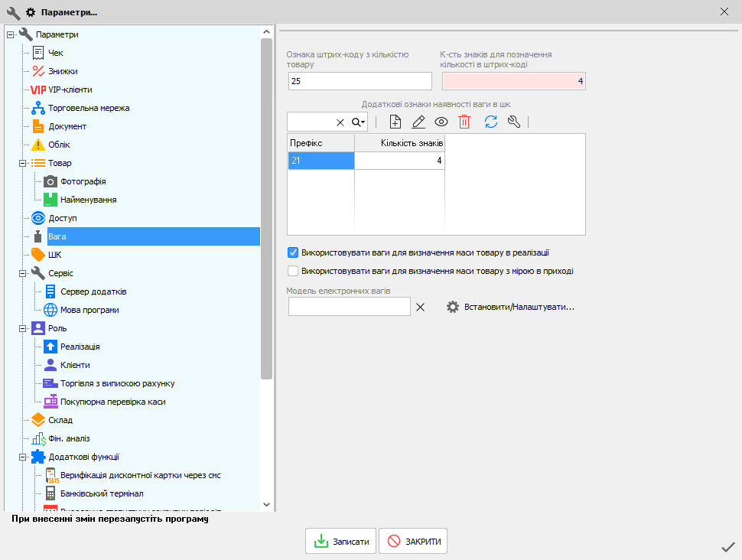Click Встановити/Налаштувати scales setup button
This screenshot has height=560, width=742.
(510, 307)
